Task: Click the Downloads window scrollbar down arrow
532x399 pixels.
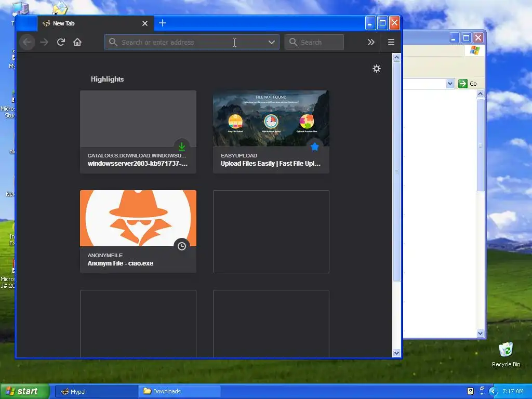Action: point(480,333)
